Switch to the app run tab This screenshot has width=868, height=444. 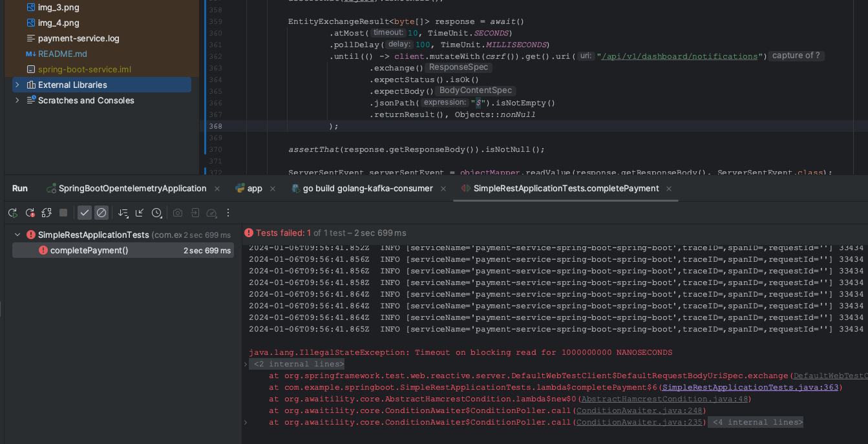(x=255, y=189)
